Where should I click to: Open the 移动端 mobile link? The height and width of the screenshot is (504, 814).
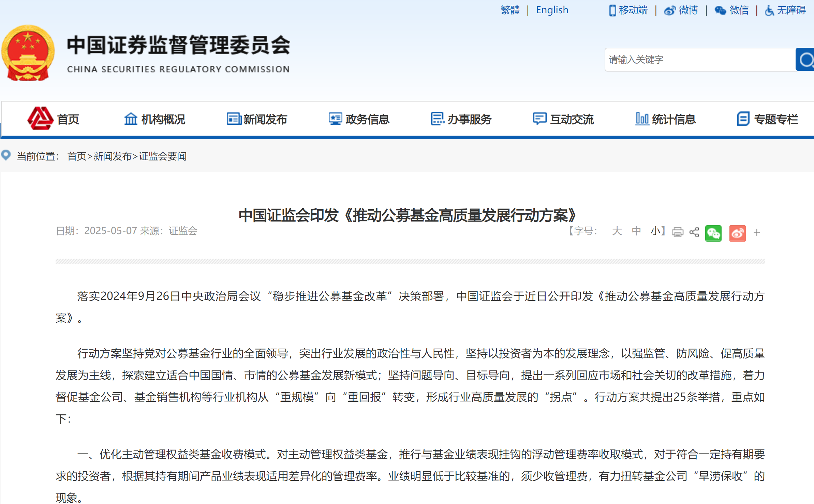pos(633,10)
